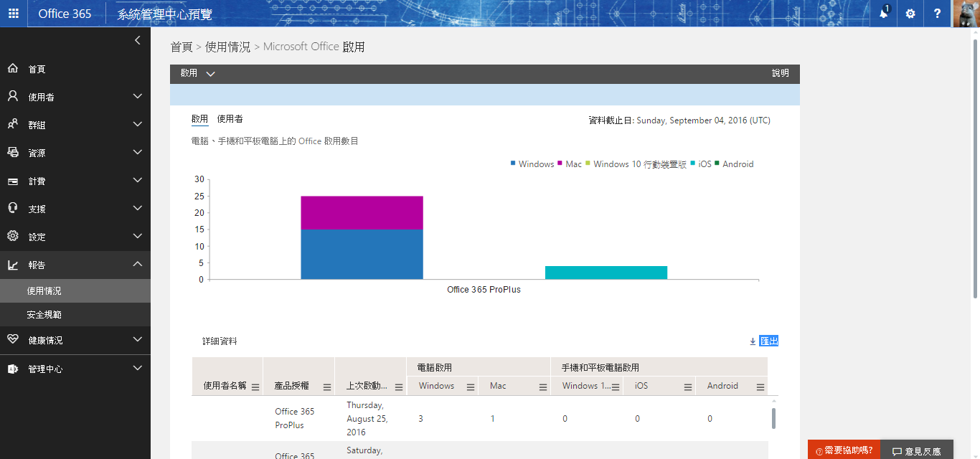
Task: Click the 系統管理中心預覽 header title
Action: pyautogui.click(x=164, y=14)
